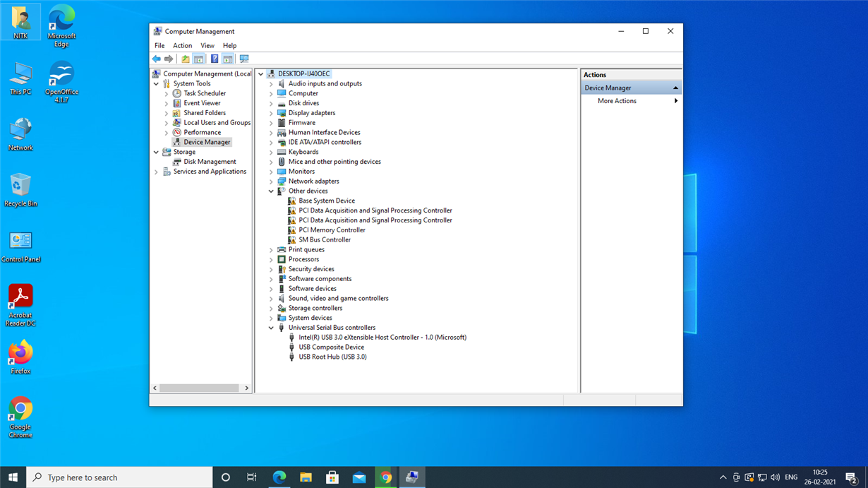Select the Base System Device entry
The width and height of the screenshot is (868, 488).
tap(327, 201)
